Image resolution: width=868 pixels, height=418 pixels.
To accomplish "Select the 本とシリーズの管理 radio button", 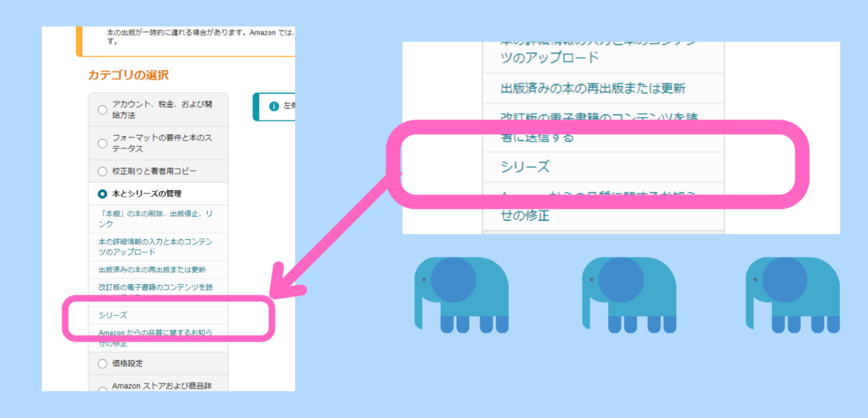I will [102, 194].
